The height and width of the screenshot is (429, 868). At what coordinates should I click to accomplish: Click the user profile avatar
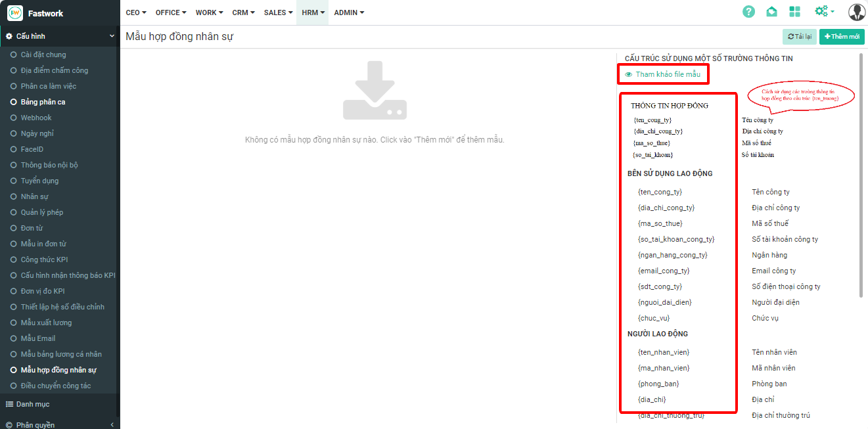856,12
